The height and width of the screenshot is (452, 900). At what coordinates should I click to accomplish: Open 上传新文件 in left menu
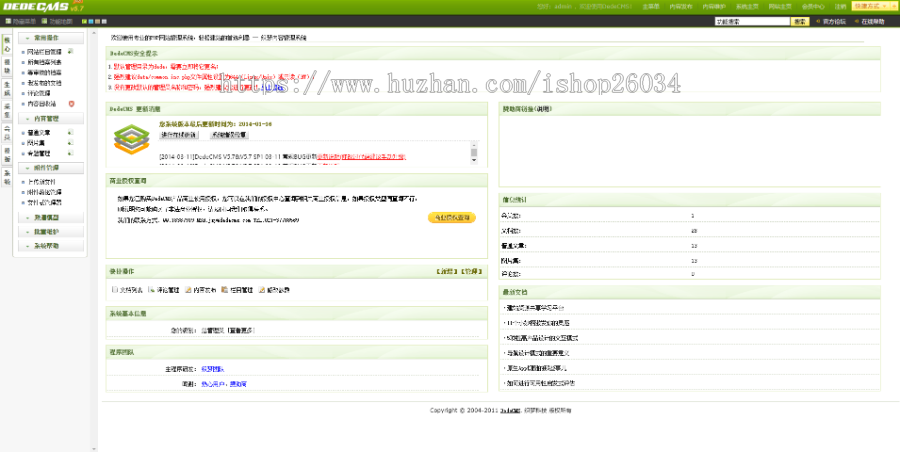(41, 181)
